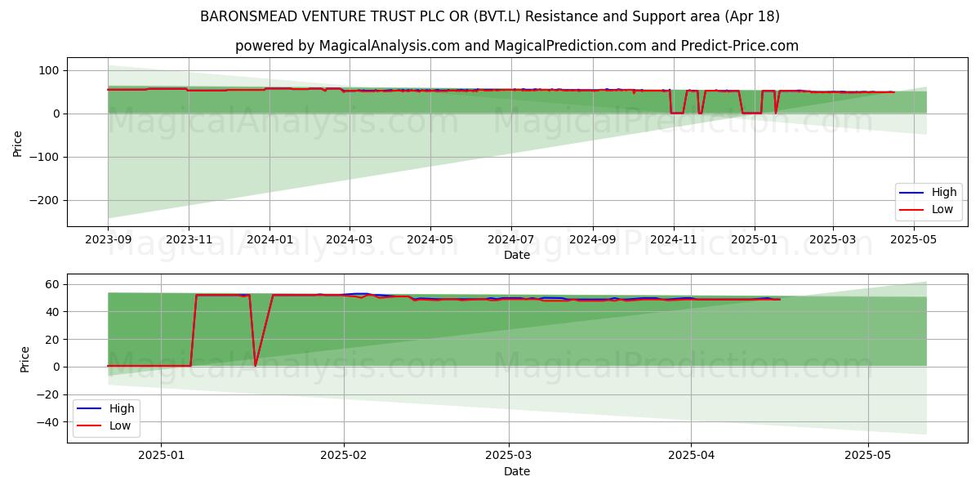Image resolution: width=980 pixels, height=490 pixels.
Task: Click the top chart x-axis label '2025-05'
Action: [913, 240]
